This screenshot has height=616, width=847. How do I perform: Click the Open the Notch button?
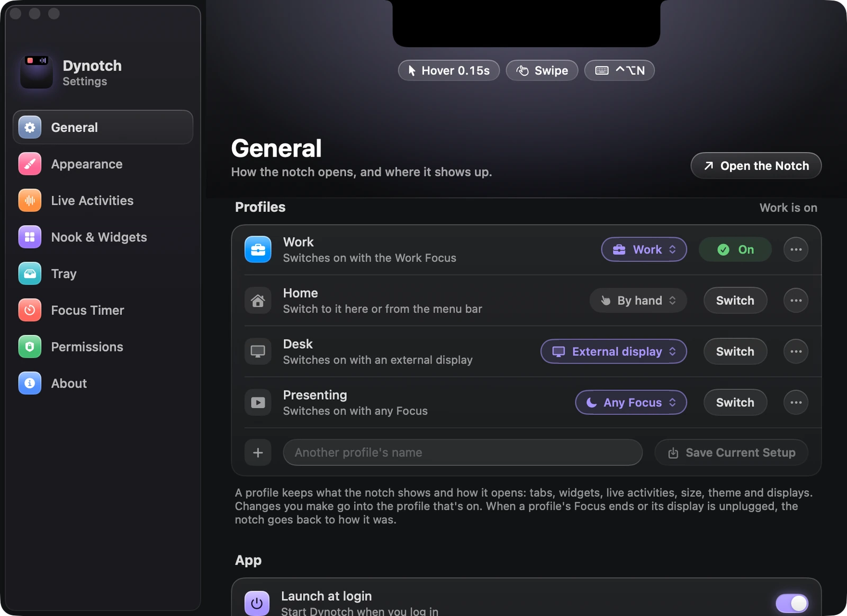point(756,166)
